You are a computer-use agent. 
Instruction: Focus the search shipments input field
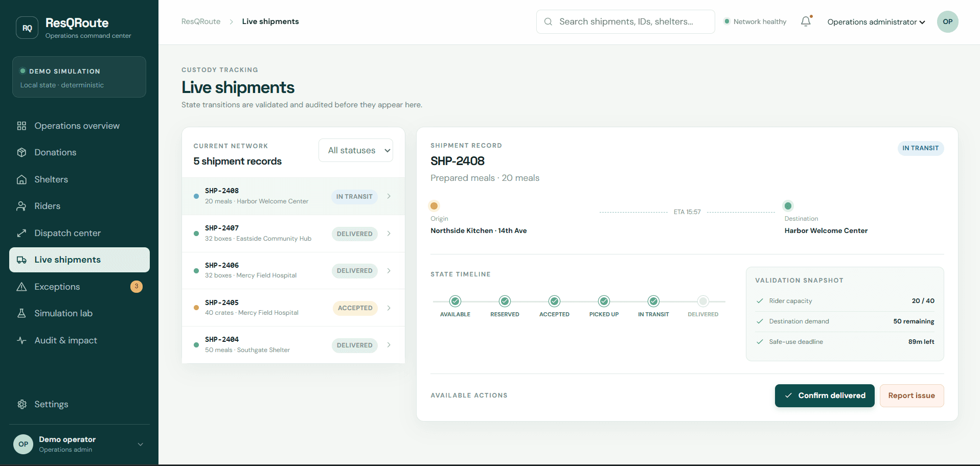pos(626,21)
